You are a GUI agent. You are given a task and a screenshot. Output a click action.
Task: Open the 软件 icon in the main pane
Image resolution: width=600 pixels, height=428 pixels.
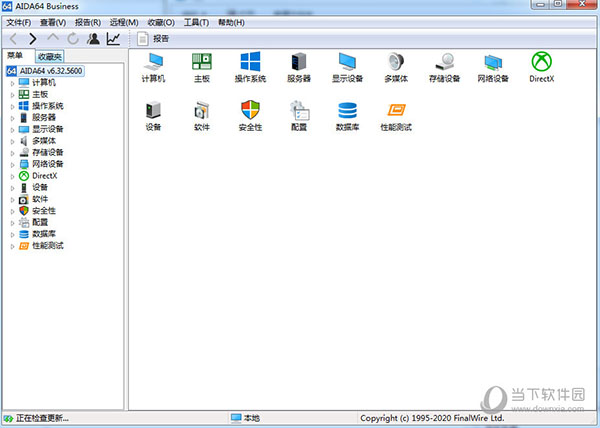point(202,116)
